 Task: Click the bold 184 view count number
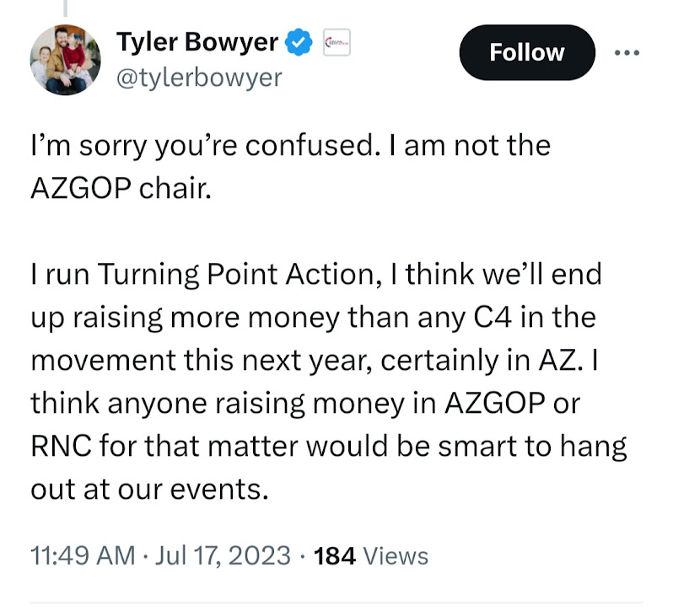(x=334, y=556)
